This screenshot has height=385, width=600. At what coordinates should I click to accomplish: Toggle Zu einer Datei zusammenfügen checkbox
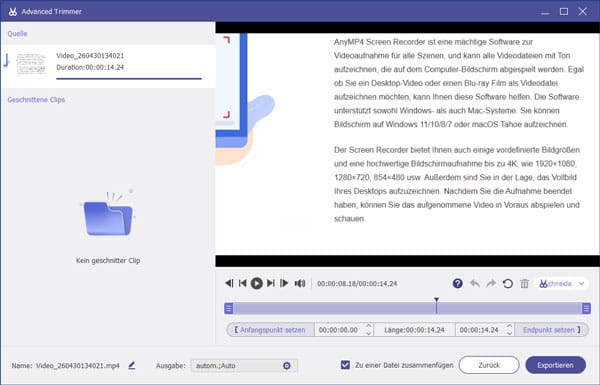(345, 365)
